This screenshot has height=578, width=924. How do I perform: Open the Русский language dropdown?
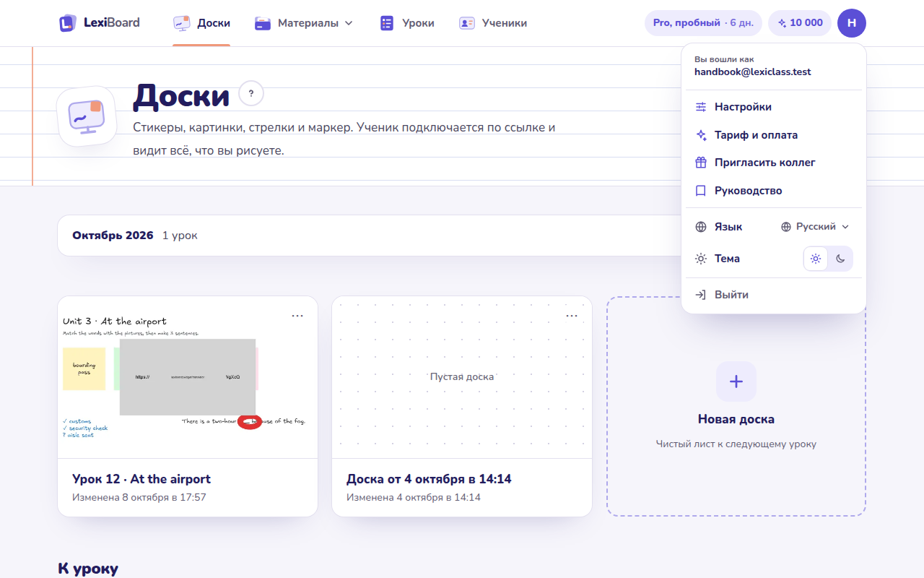815,227
